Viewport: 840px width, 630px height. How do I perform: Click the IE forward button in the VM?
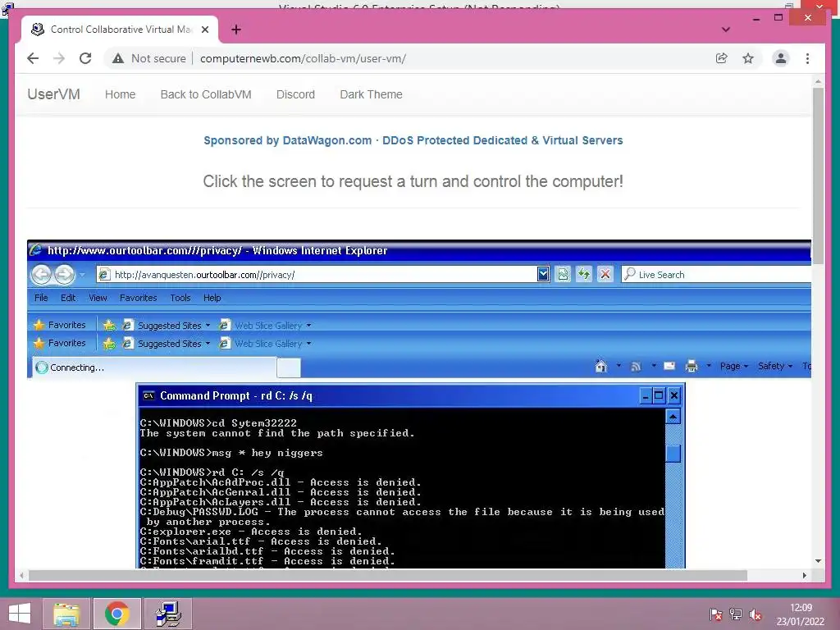click(x=64, y=274)
